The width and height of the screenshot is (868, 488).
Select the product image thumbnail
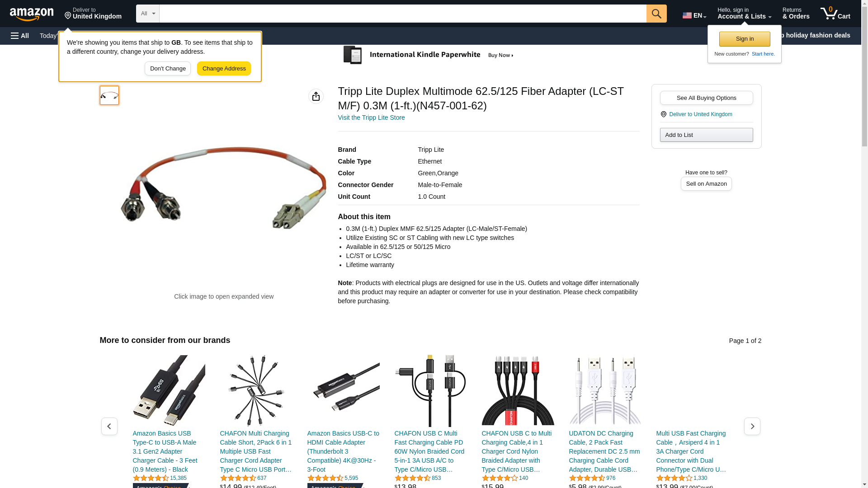pos(109,95)
